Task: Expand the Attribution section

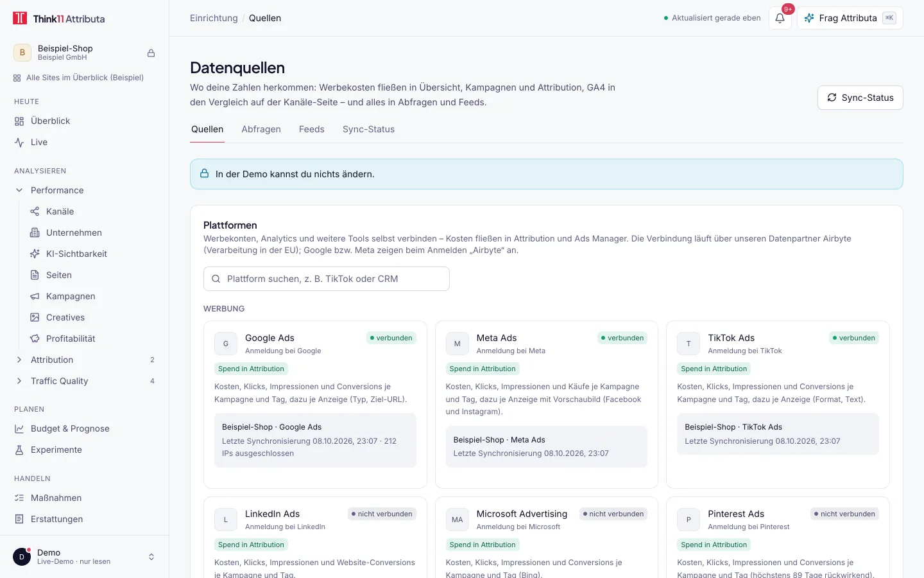Action: click(x=19, y=360)
